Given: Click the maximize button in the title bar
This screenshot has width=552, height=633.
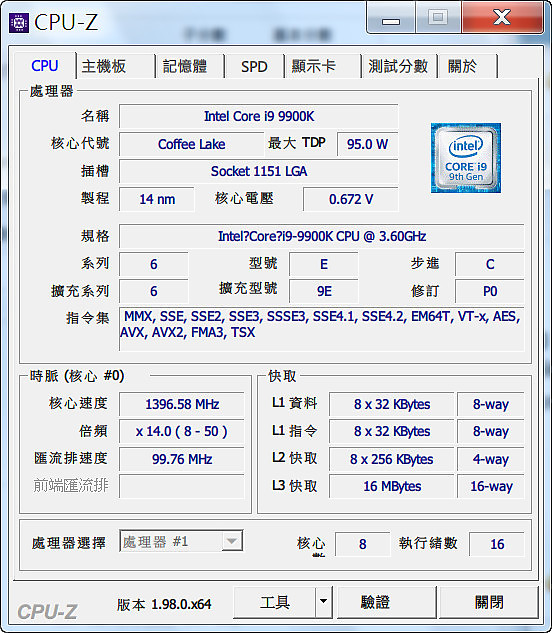Looking at the screenshot, I should click(x=438, y=17).
